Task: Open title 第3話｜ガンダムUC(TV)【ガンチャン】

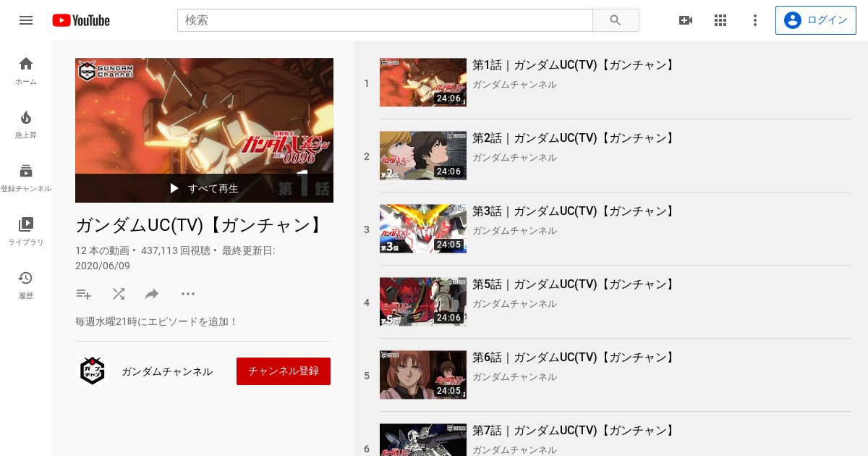Action: click(574, 211)
